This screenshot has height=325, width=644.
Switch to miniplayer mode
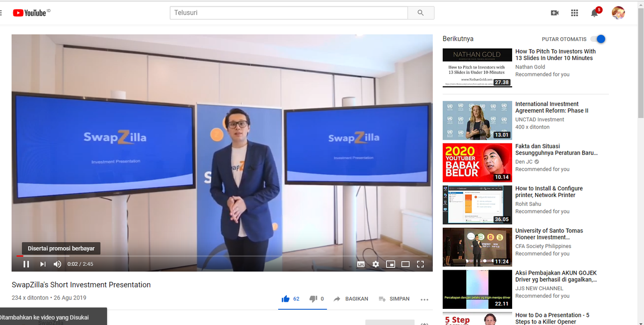[390, 264]
